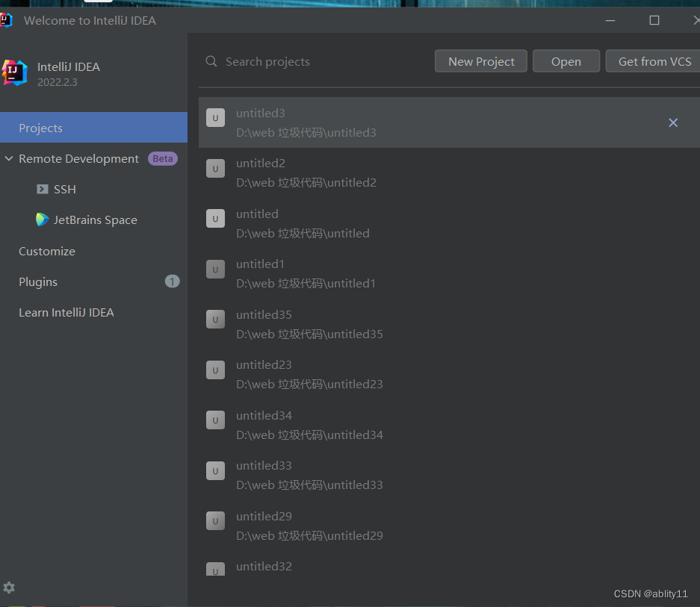Open Learn IntelliJ IDEA page
This screenshot has height=607, width=700.
pos(66,312)
